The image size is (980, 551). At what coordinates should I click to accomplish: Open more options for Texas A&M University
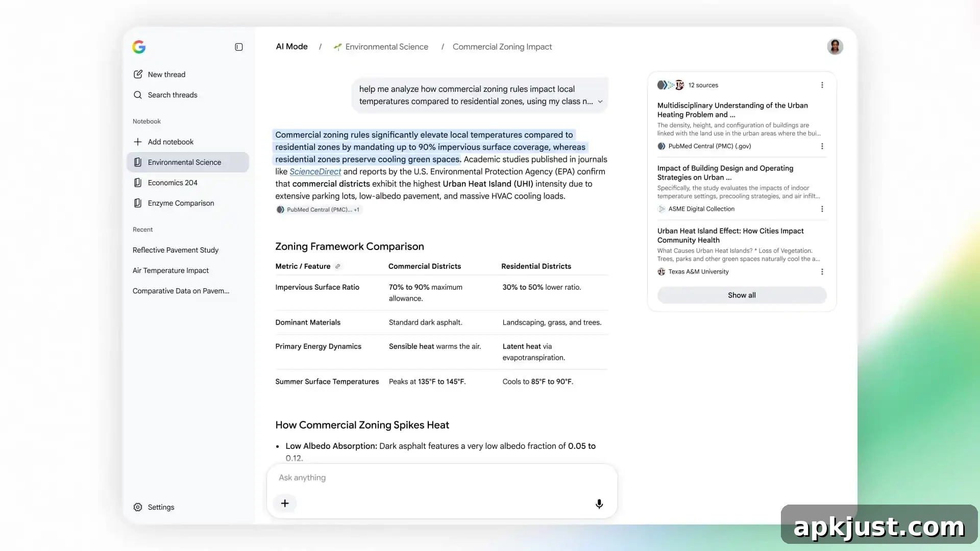pyautogui.click(x=822, y=272)
